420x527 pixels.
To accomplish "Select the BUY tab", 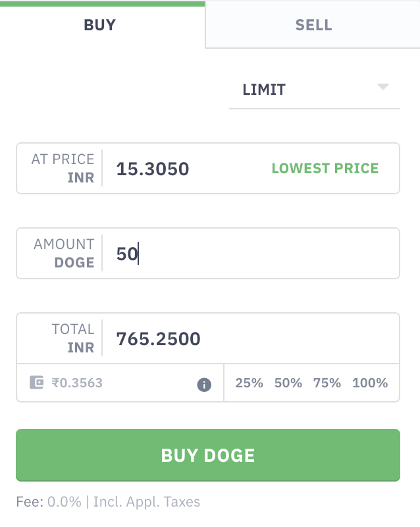I will point(100,25).
